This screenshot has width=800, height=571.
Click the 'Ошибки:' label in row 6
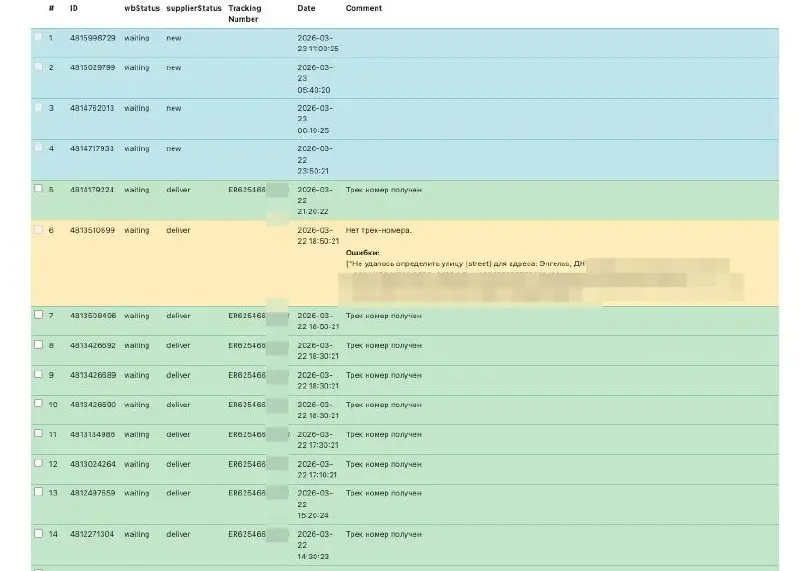point(362,253)
